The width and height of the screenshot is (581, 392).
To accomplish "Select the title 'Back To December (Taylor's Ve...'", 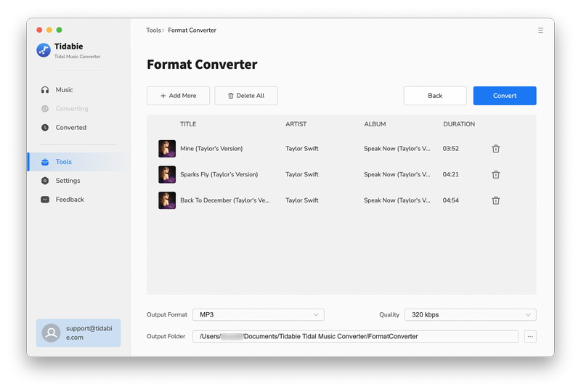I will pos(225,200).
